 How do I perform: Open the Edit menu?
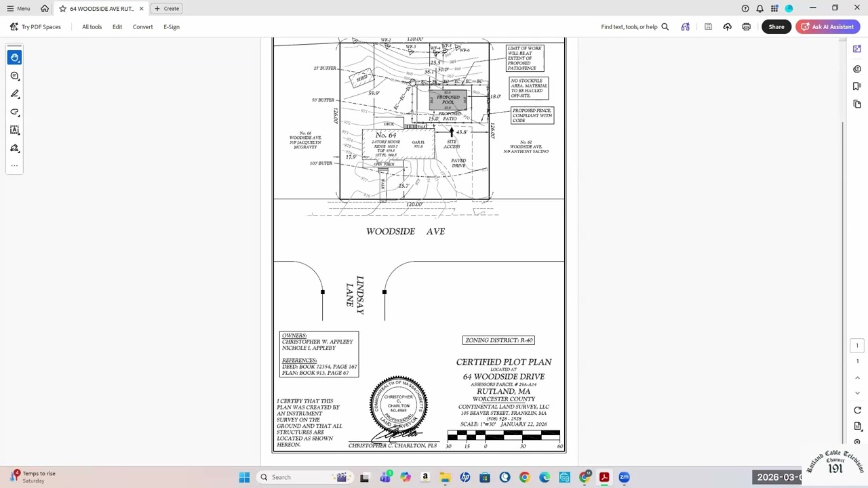click(x=117, y=27)
